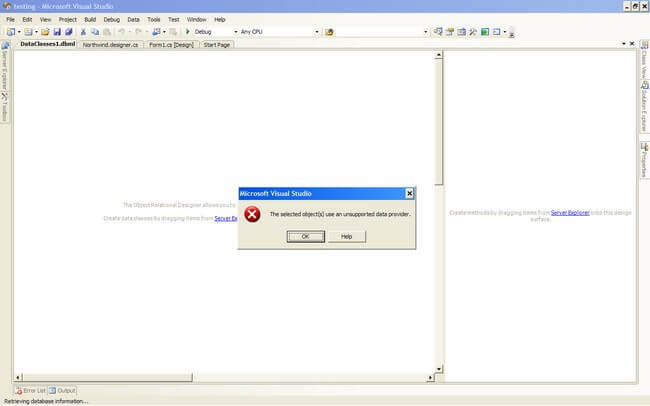Viewport: 650px width, 406px height.
Task: Click the Start Debugging green play icon
Action: click(187, 32)
